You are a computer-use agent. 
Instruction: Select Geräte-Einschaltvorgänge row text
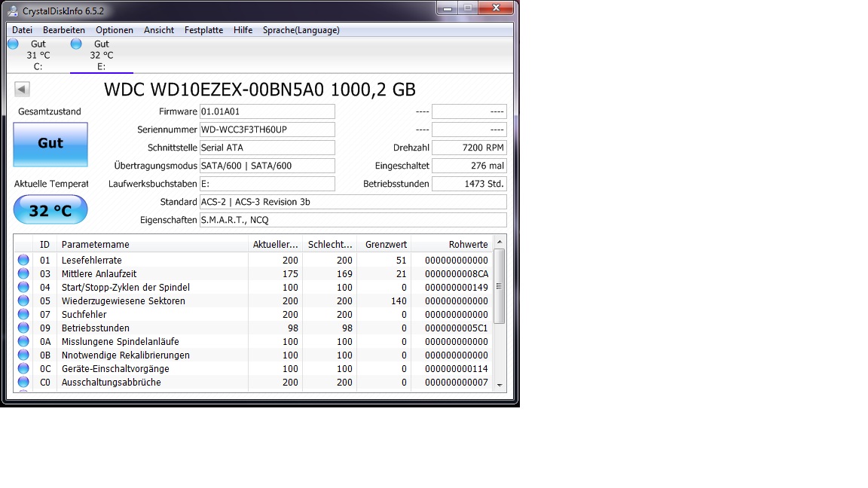(x=115, y=368)
